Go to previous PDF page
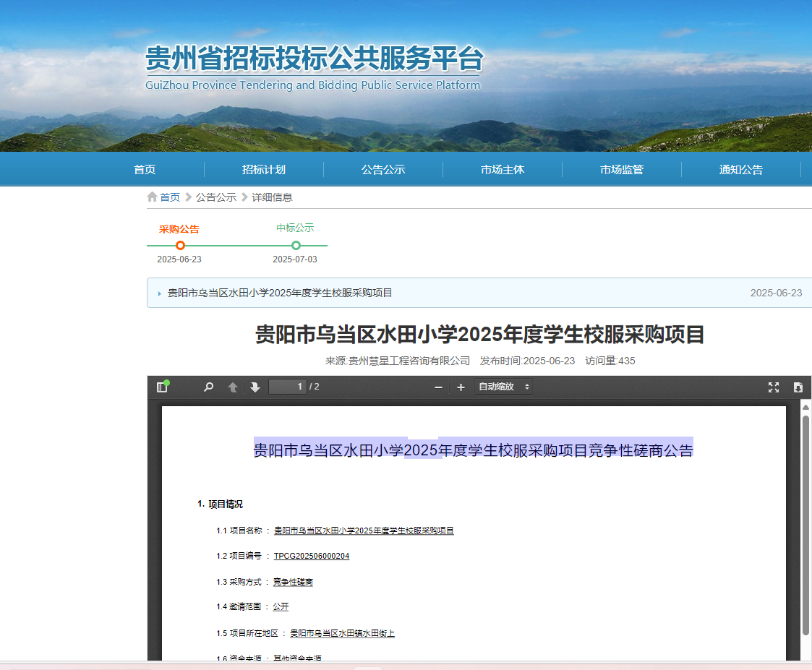The width and height of the screenshot is (812, 670). (233, 387)
